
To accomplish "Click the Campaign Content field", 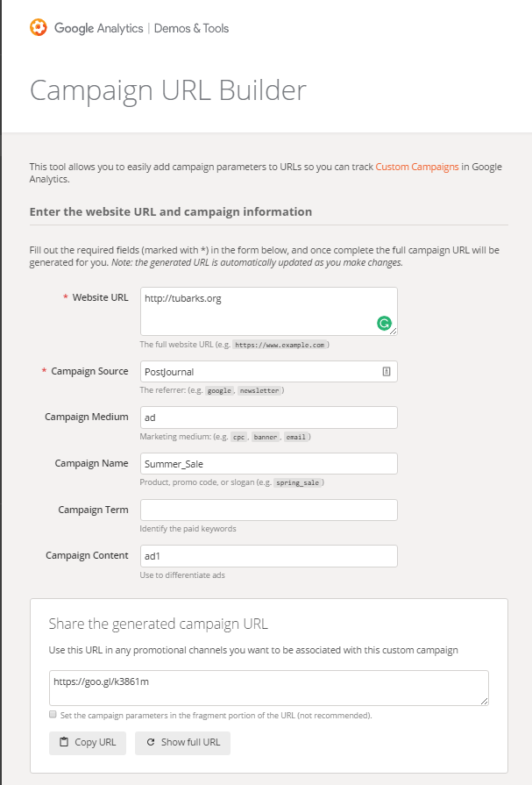I will [268, 556].
